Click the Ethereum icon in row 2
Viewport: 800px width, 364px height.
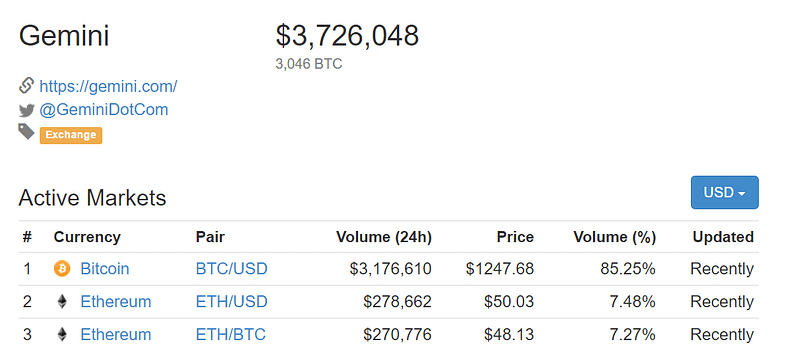click(62, 302)
